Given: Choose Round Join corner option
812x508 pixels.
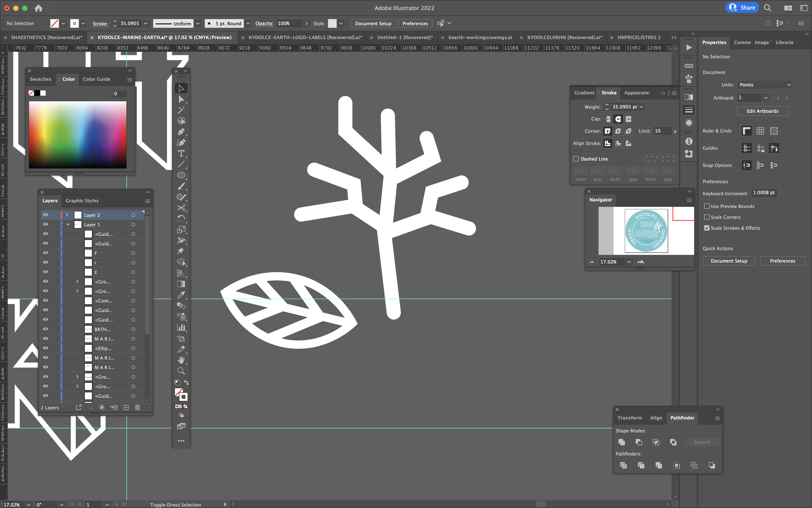Looking at the screenshot, I should [x=618, y=131].
